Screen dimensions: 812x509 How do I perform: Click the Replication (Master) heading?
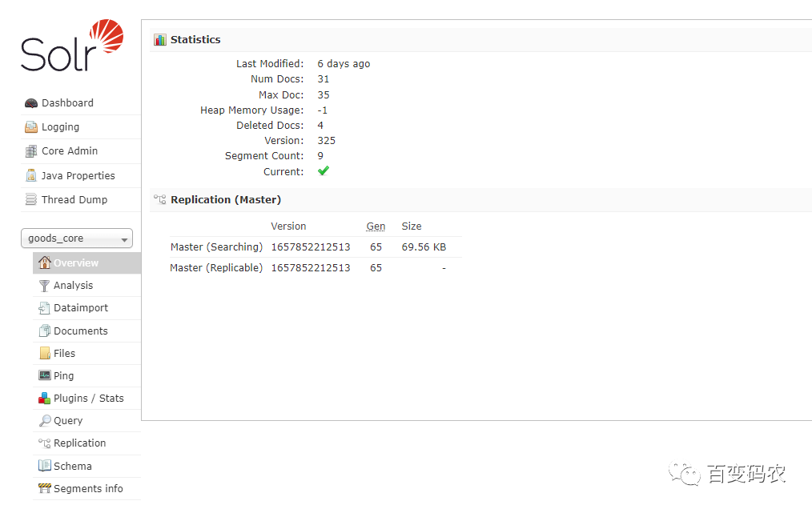tap(226, 200)
